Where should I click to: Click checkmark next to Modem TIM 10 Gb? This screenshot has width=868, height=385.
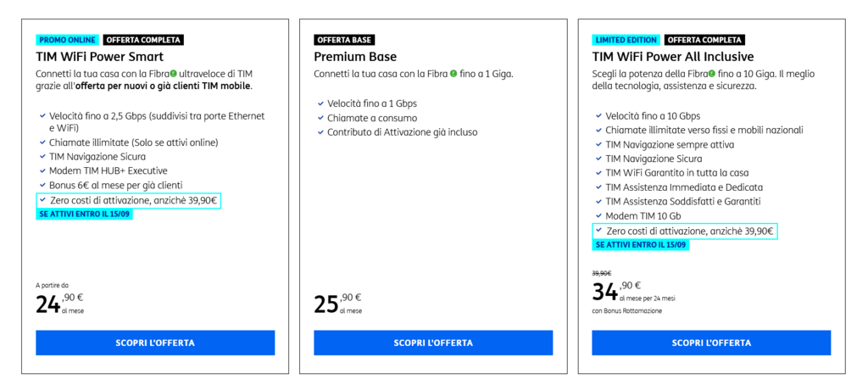click(x=598, y=215)
